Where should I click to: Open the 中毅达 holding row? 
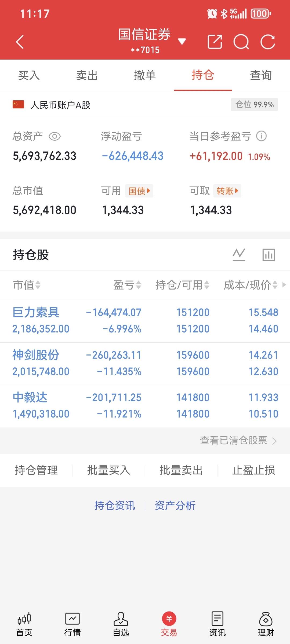click(145, 406)
